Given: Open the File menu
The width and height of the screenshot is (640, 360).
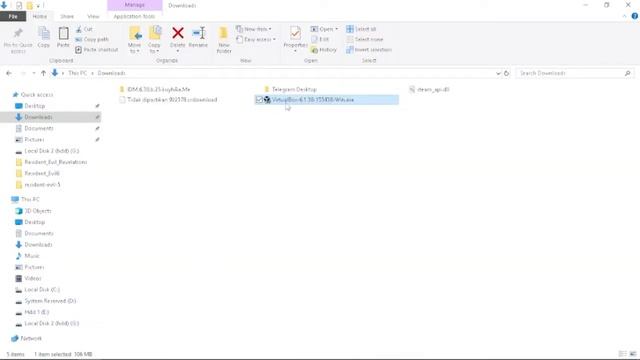Looking at the screenshot, I should pos(13,16).
